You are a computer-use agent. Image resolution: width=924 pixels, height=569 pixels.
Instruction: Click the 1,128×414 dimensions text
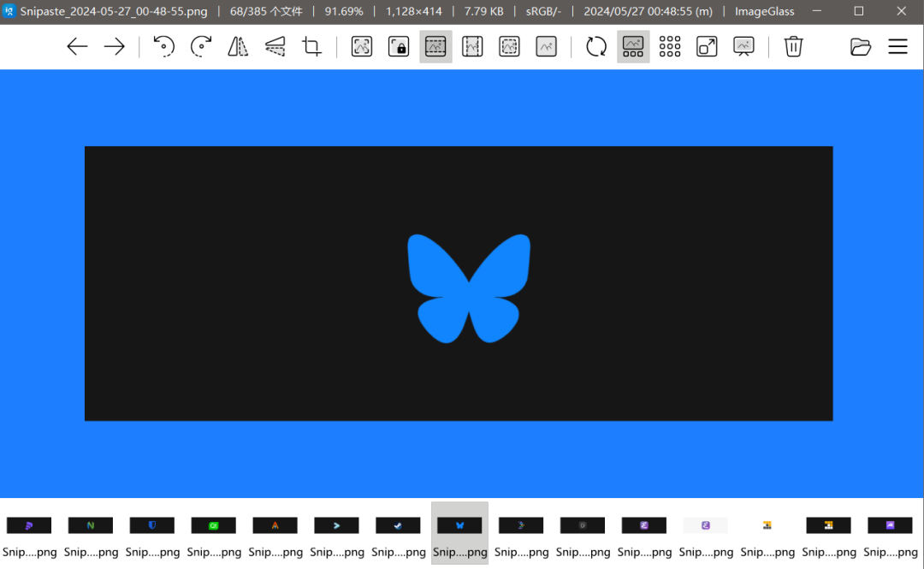414,11
